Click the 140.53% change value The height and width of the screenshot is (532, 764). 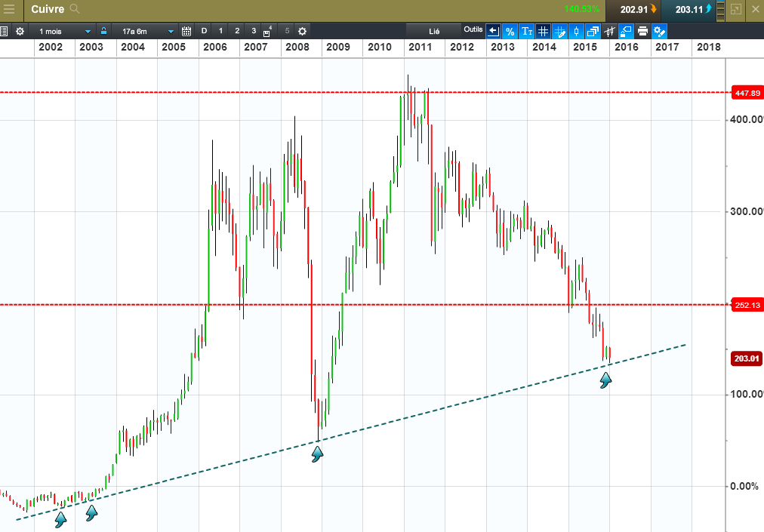(582, 9)
